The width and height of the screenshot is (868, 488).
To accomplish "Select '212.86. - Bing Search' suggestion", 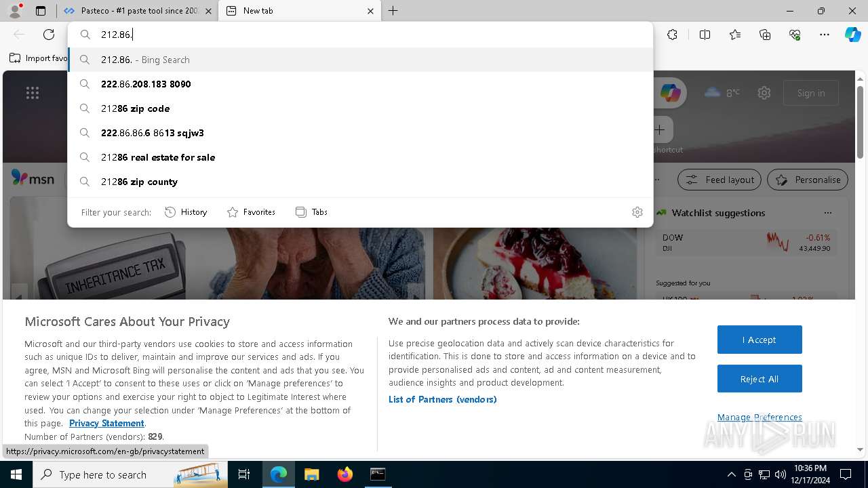I will pos(361,60).
